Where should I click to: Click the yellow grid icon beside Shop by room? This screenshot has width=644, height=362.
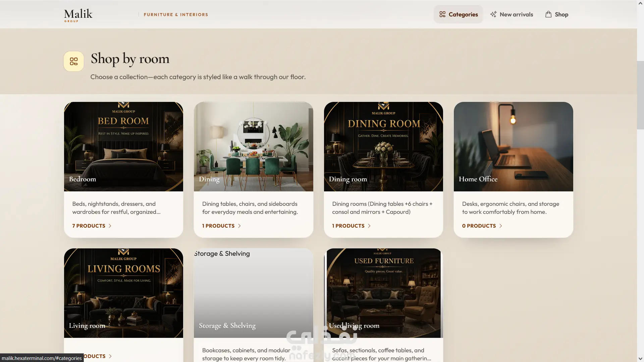[74, 61]
